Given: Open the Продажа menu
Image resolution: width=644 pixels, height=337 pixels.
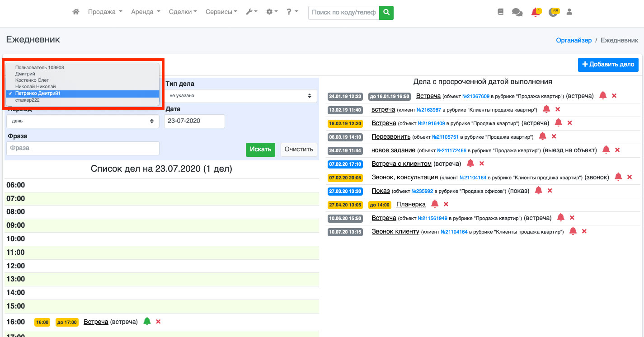Looking at the screenshot, I should pyautogui.click(x=105, y=12).
